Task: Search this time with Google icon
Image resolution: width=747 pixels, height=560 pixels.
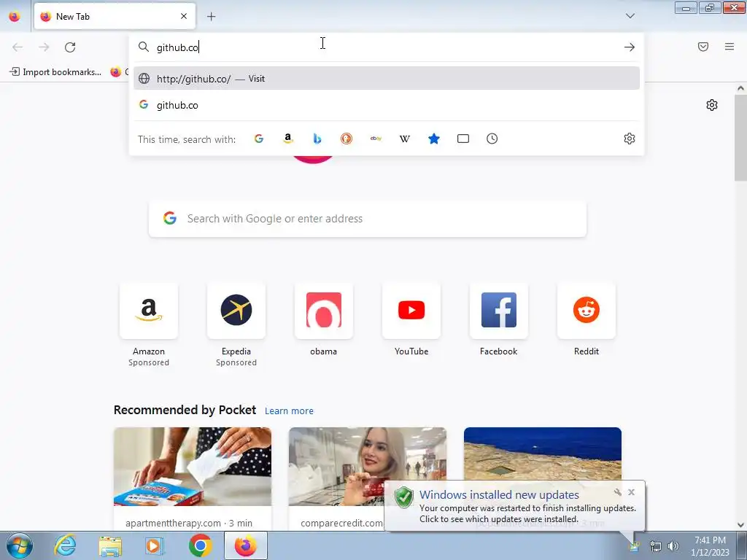Action: (259, 139)
